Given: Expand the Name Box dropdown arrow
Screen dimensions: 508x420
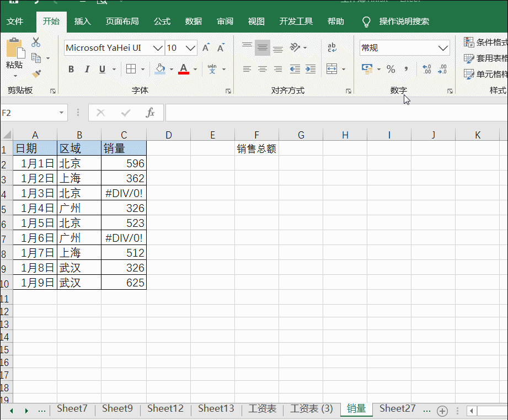Looking at the screenshot, I should point(61,113).
